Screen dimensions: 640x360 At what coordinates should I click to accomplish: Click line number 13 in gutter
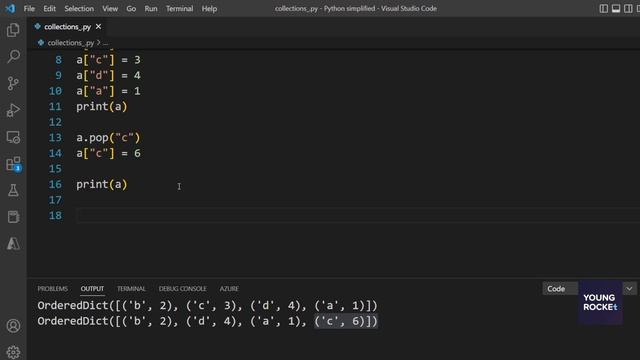point(55,138)
